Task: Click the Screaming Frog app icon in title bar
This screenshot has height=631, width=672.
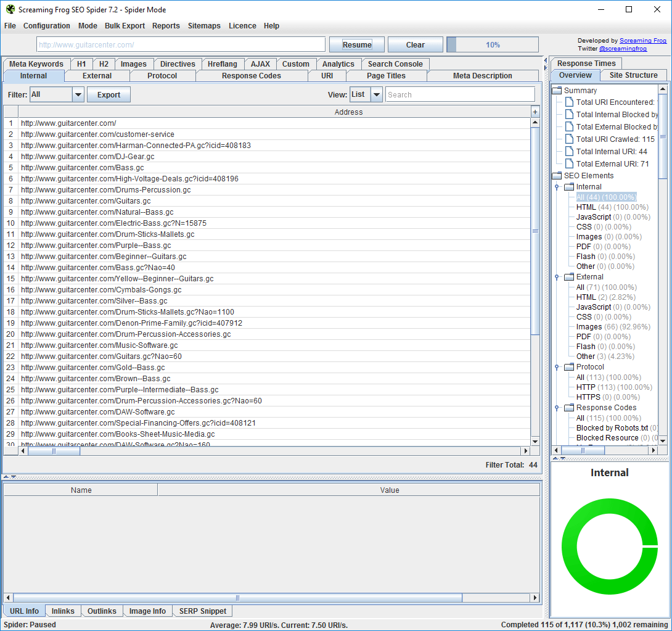Action: coord(10,9)
